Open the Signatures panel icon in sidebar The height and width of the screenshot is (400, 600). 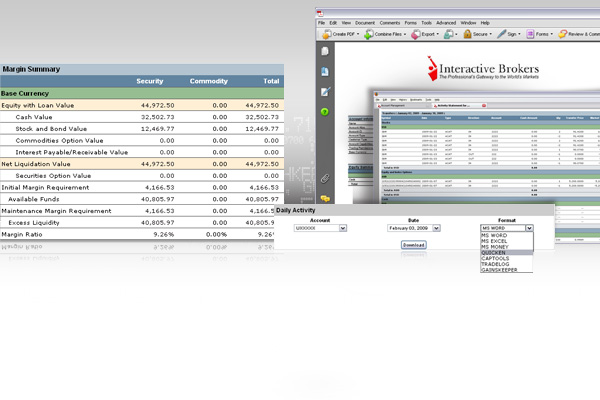coord(325,91)
